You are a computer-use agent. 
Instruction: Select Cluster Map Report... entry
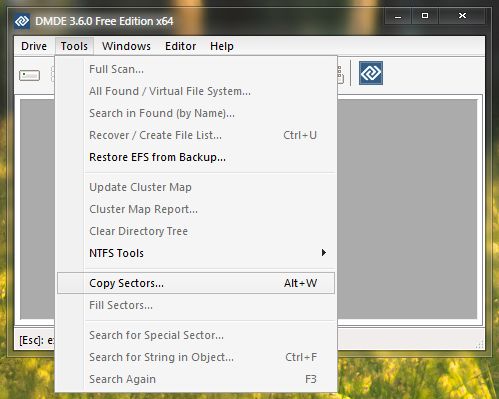196,209
